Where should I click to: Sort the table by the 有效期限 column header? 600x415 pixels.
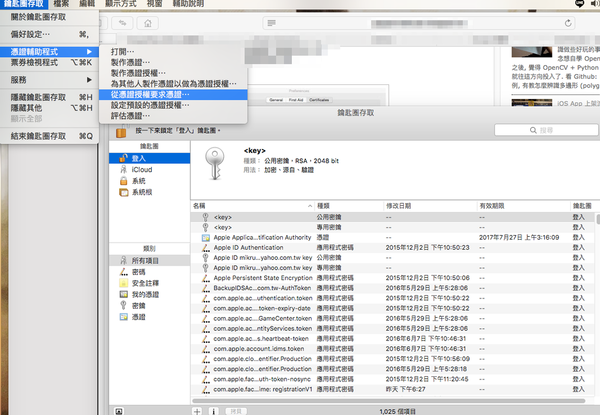pos(523,206)
